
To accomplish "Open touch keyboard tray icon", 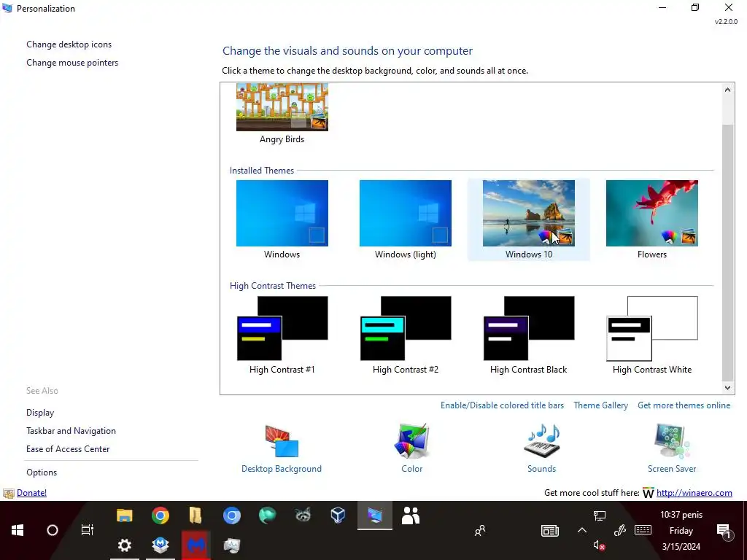I will (643, 529).
